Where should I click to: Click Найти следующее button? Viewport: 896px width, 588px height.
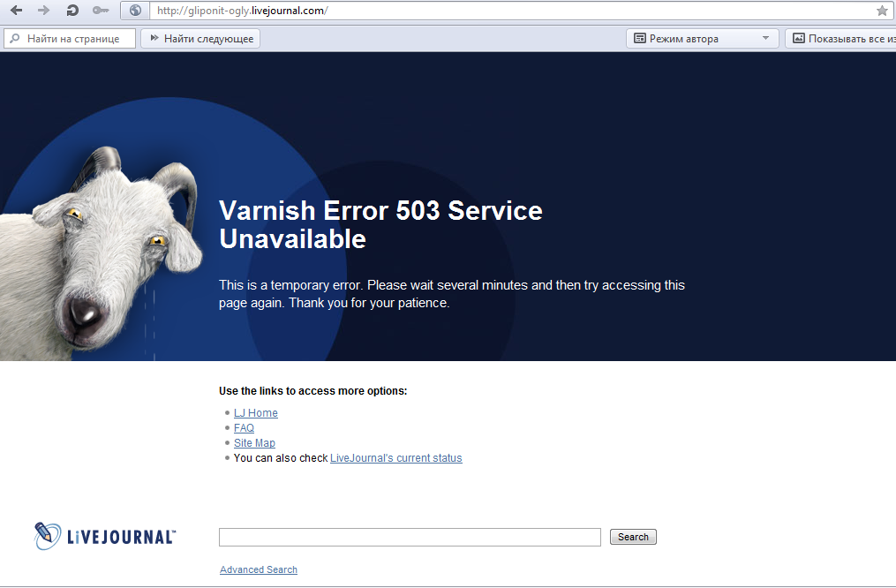(x=200, y=38)
